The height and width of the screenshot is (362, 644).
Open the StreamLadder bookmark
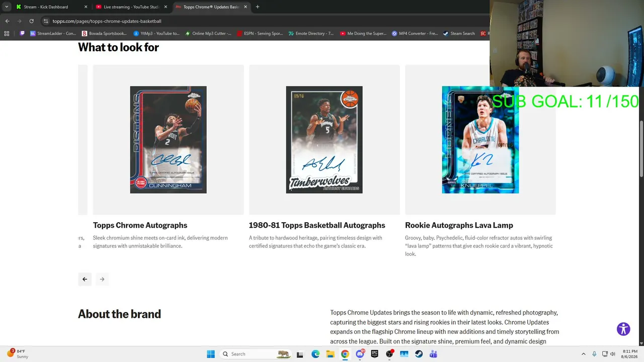click(x=53, y=34)
